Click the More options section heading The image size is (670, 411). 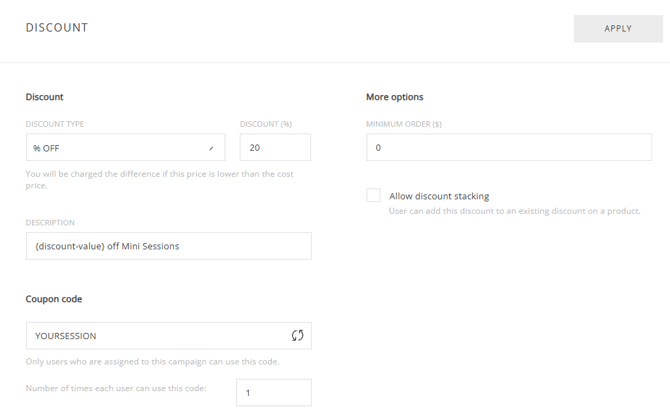pos(395,97)
